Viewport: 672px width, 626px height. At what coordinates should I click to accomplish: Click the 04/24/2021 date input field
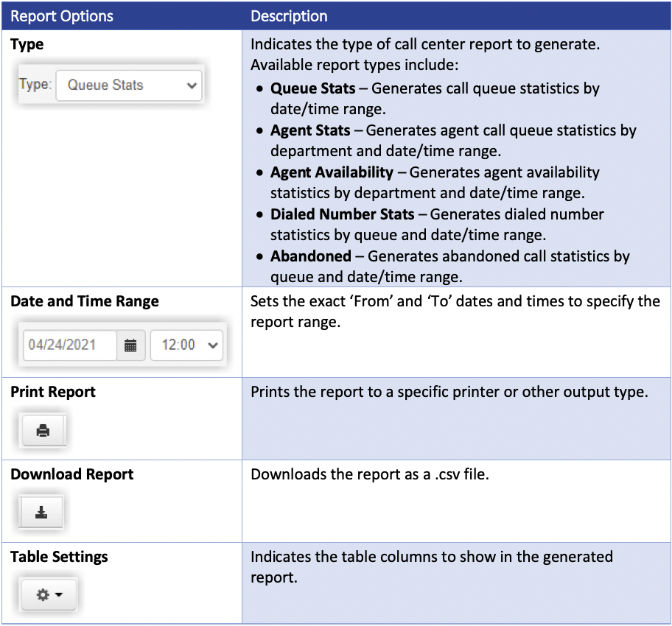point(69,345)
